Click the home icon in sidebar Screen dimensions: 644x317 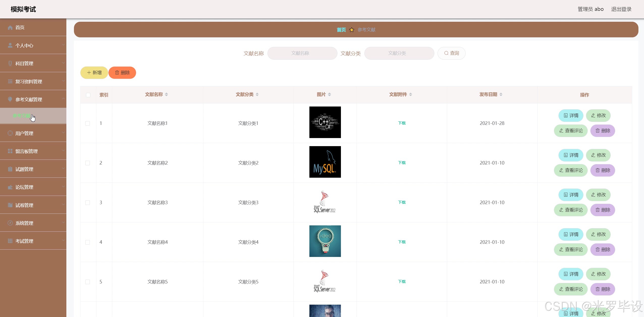[x=10, y=28]
